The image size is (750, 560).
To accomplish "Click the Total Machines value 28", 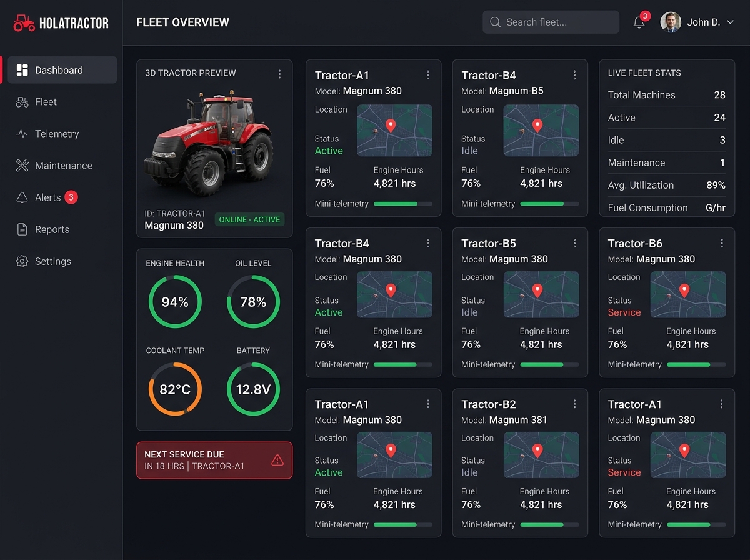I will (x=719, y=95).
